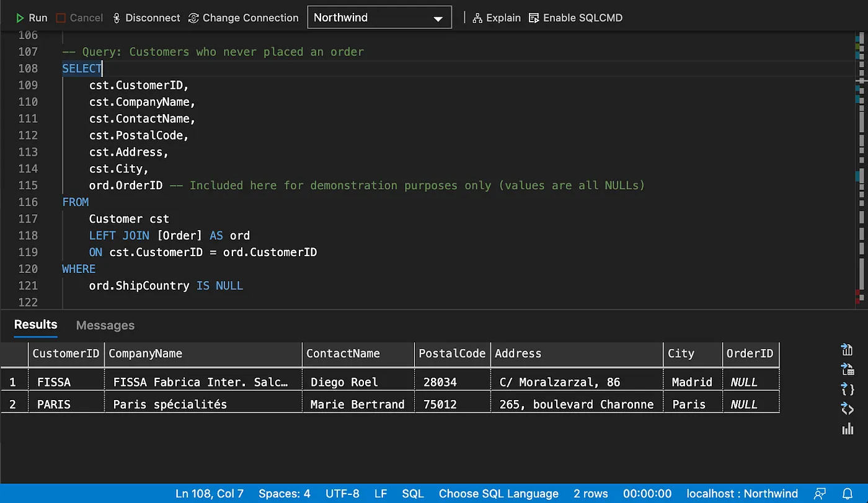Click the 265, boulevard Charonne cell
Image resolution: width=868 pixels, height=503 pixels.
577,404
